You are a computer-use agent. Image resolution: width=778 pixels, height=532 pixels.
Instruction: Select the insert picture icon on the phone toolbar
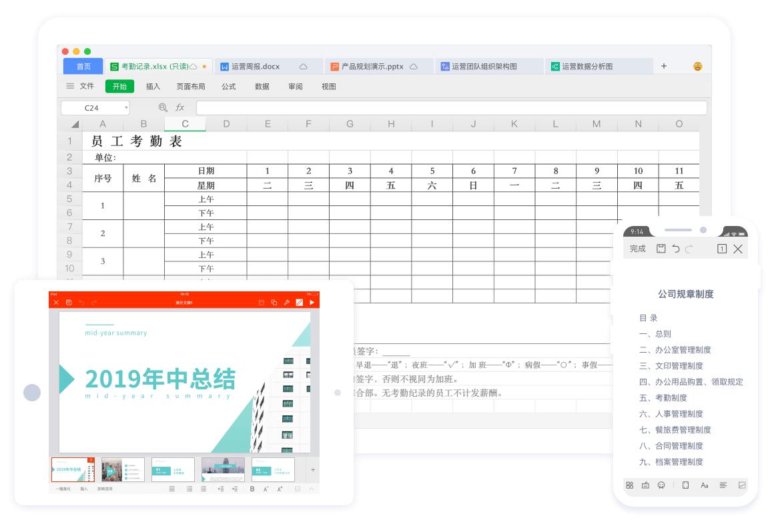click(742, 485)
